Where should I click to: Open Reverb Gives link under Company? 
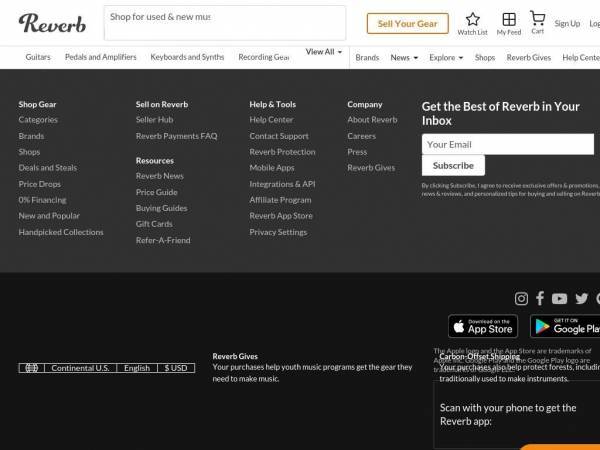click(371, 168)
